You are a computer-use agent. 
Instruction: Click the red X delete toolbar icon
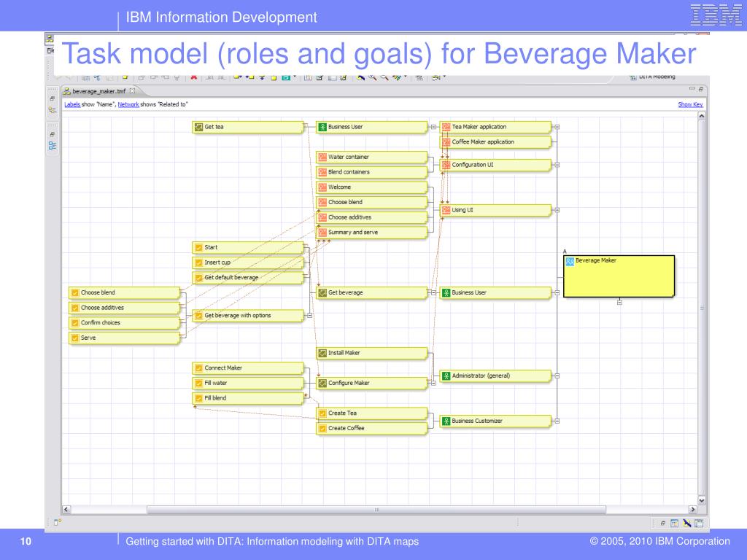coord(194,77)
